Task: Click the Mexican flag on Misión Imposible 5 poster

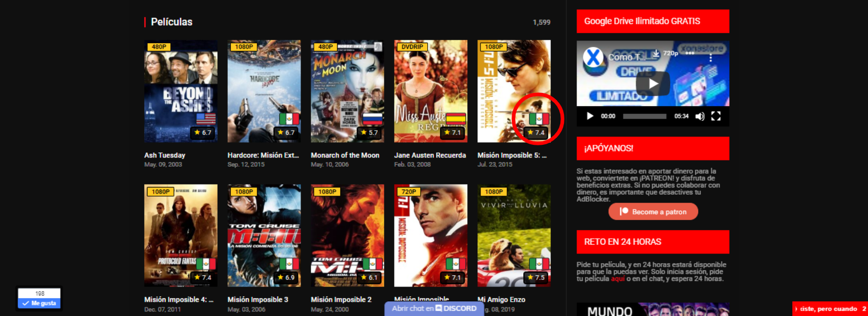Action: [x=539, y=119]
